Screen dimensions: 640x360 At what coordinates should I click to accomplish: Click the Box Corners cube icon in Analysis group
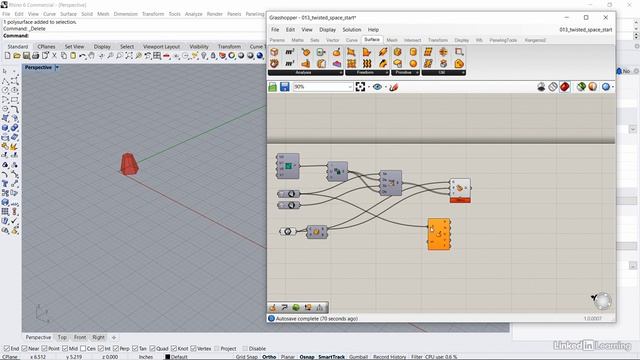coord(274,52)
